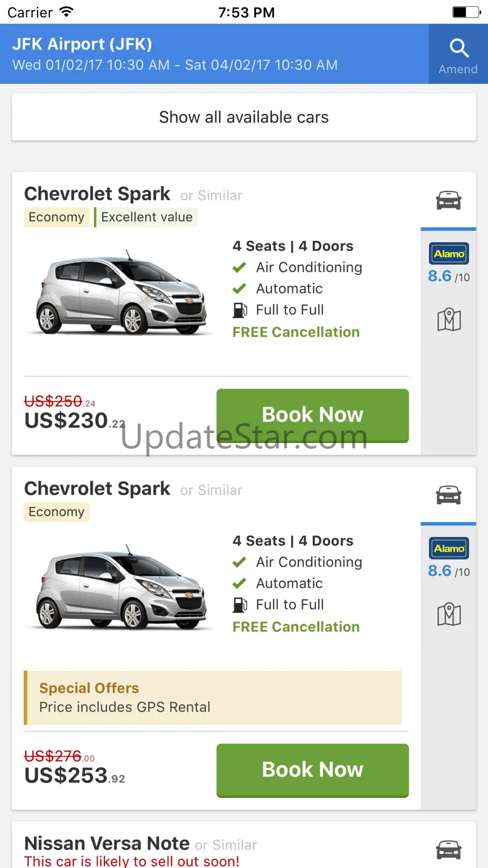Tap the Special Offers GPS Rental banner
The width and height of the screenshot is (488, 868).
213,698
